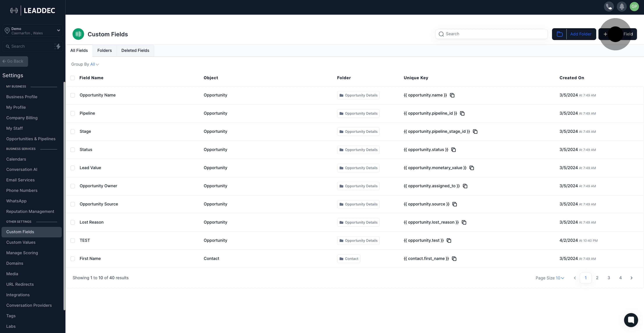
Task: Click the LEADDEC logo
Action: click(33, 11)
